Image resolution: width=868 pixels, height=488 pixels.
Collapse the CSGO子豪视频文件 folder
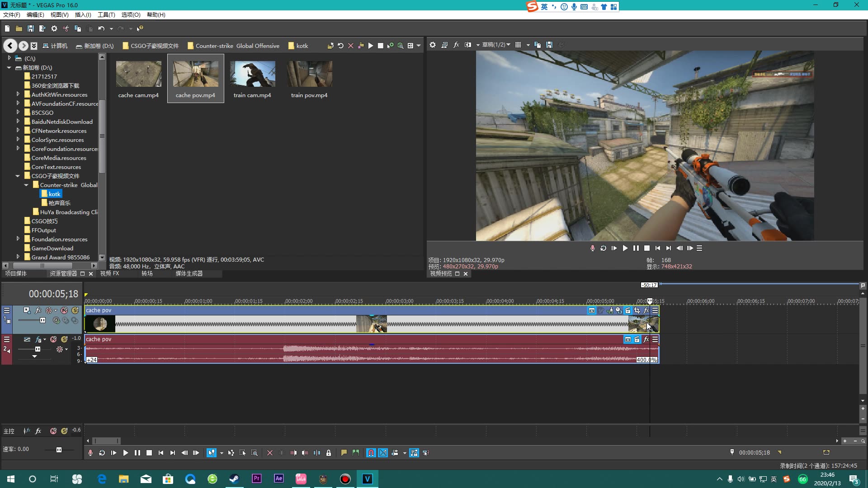18,176
